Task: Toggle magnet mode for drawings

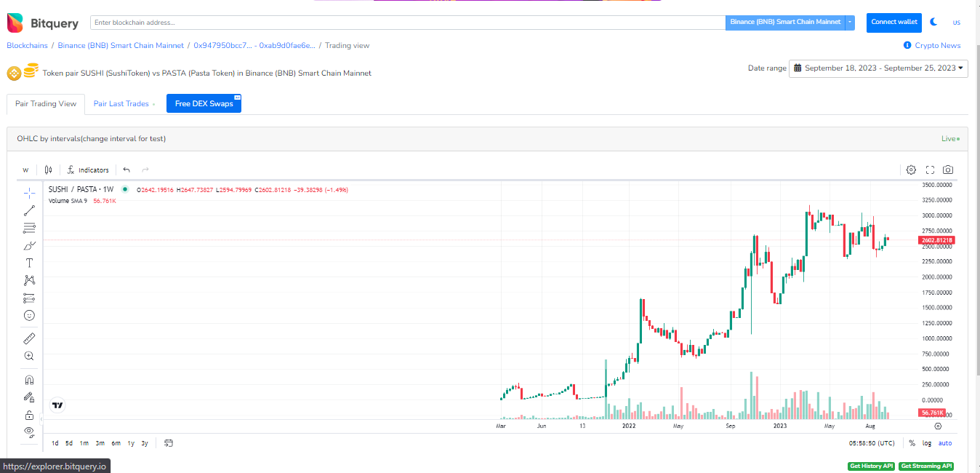Action: [x=29, y=379]
